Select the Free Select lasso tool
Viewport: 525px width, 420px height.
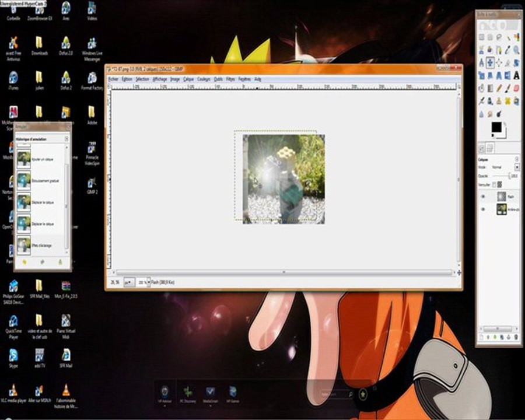[x=499, y=37]
